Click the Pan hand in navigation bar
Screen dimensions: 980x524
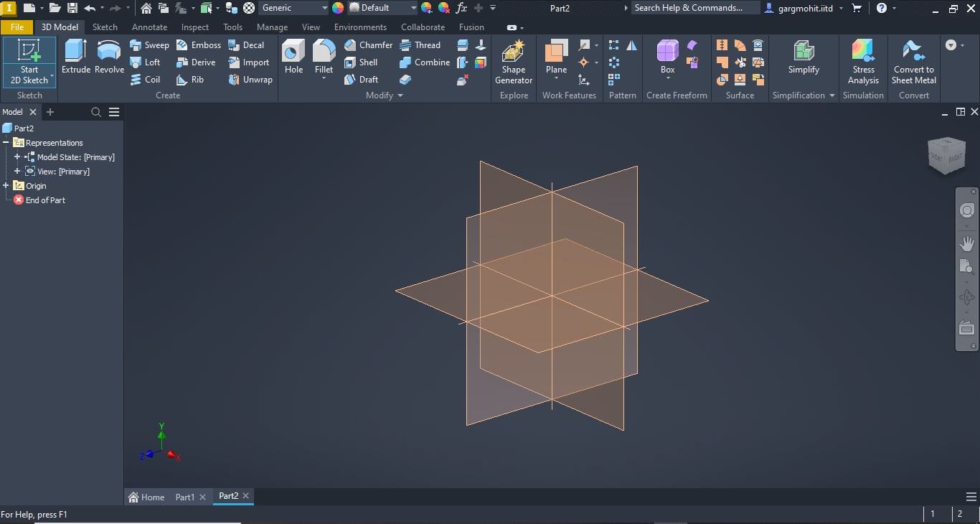(967, 243)
